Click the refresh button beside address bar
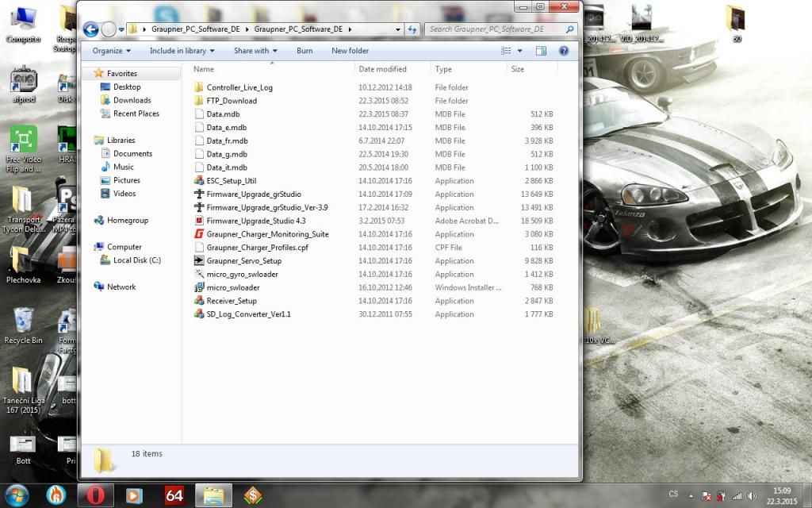Image resolution: width=812 pixels, height=508 pixels. tap(412, 29)
